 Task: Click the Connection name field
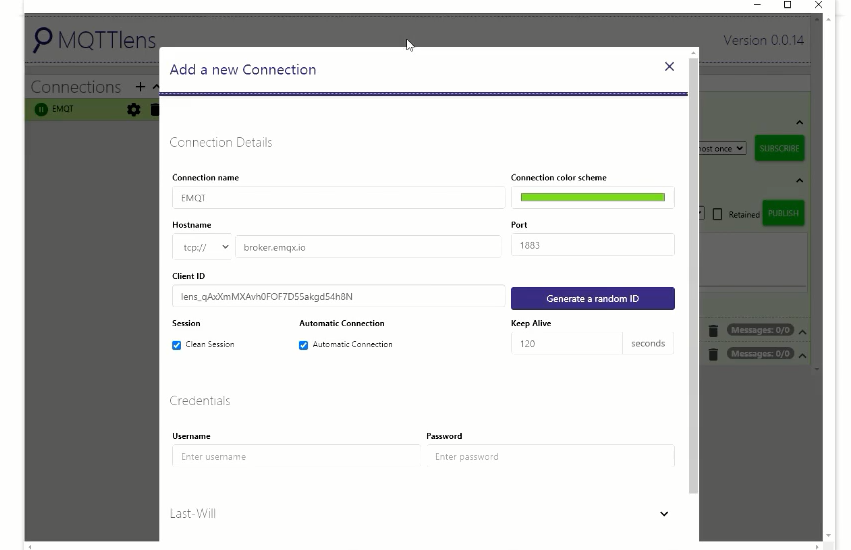(339, 198)
